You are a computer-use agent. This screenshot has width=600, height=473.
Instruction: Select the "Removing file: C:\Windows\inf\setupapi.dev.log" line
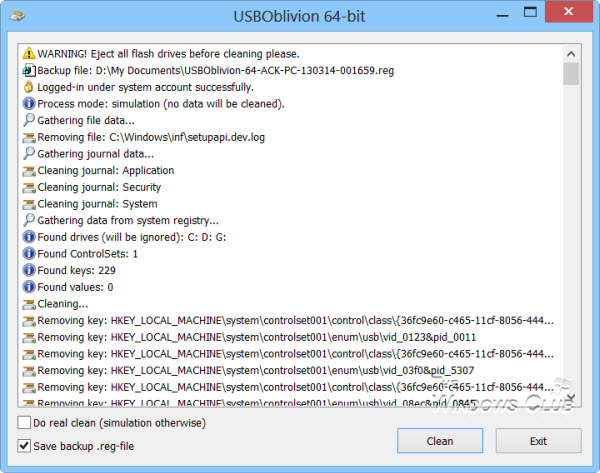151,137
